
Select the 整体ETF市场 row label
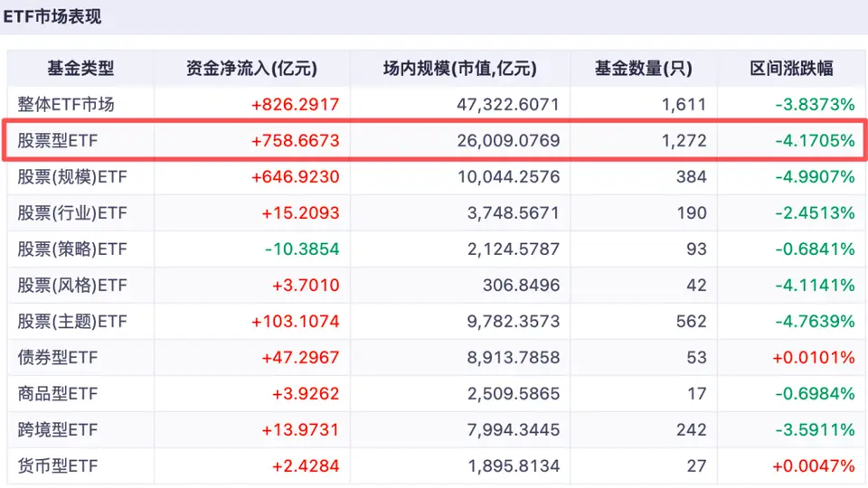[x=66, y=104]
